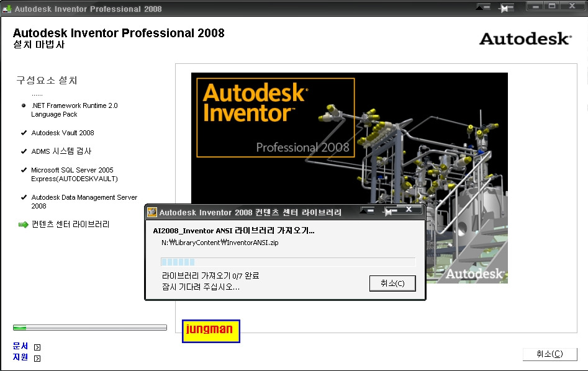Click checkmark beside Microsoft SQL Server 2005

click(24, 170)
